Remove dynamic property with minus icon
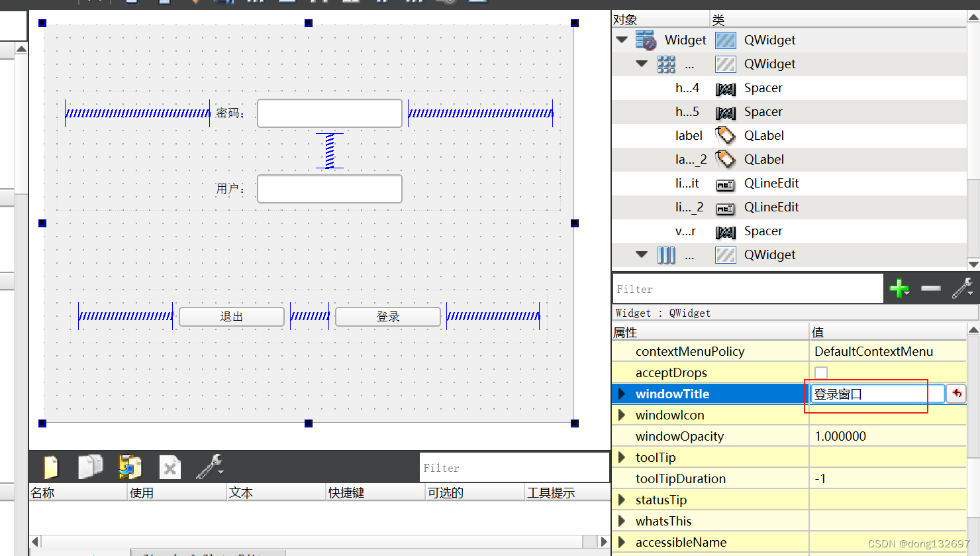This screenshot has width=980, height=556. [x=930, y=288]
